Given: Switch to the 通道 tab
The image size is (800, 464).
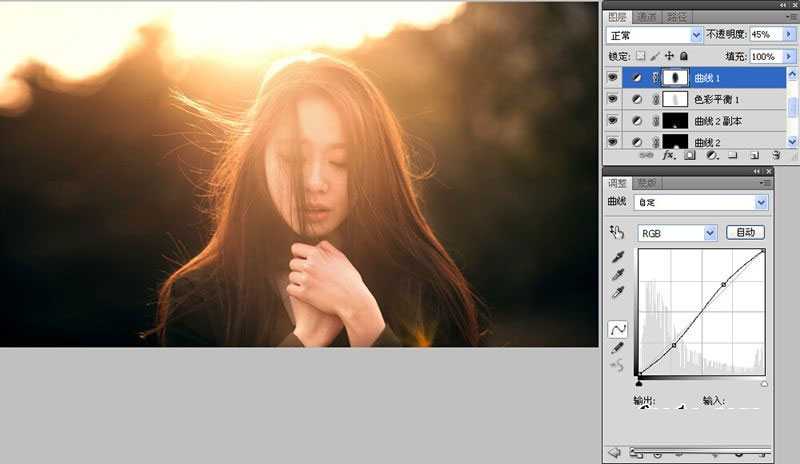Looking at the screenshot, I should click(x=647, y=17).
